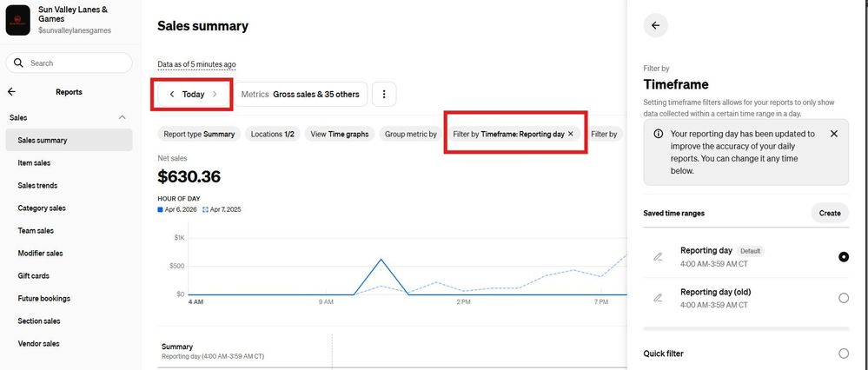This screenshot has width=868, height=370.
Task: Edit the Reporting day (old) range
Action: [x=658, y=298]
